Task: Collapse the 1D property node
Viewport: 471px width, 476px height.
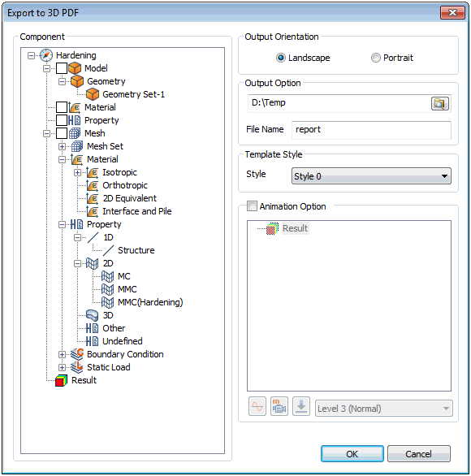Action: tap(77, 238)
